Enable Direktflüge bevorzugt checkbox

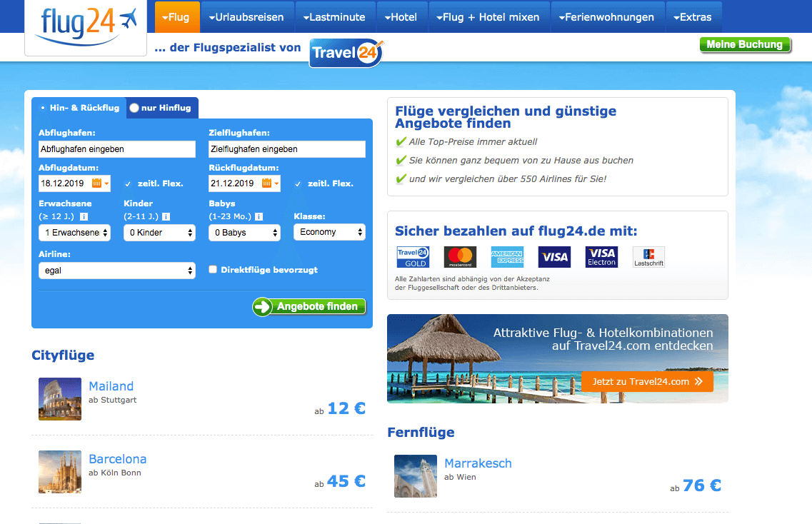tap(212, 269)
